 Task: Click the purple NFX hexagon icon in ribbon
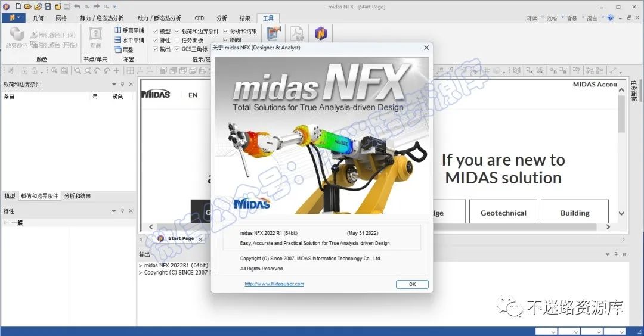pos(321,33)
